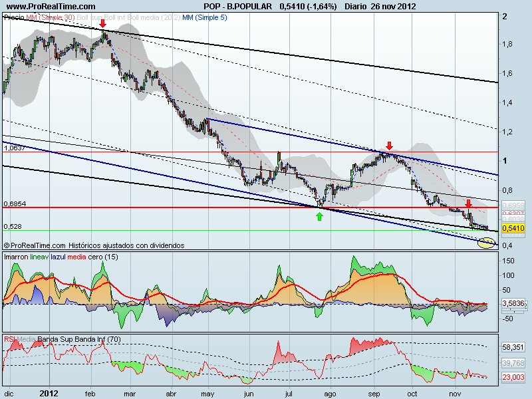Click the 100 oscillator axis label
Screen dimensions: 532x399
pos(508,275)
